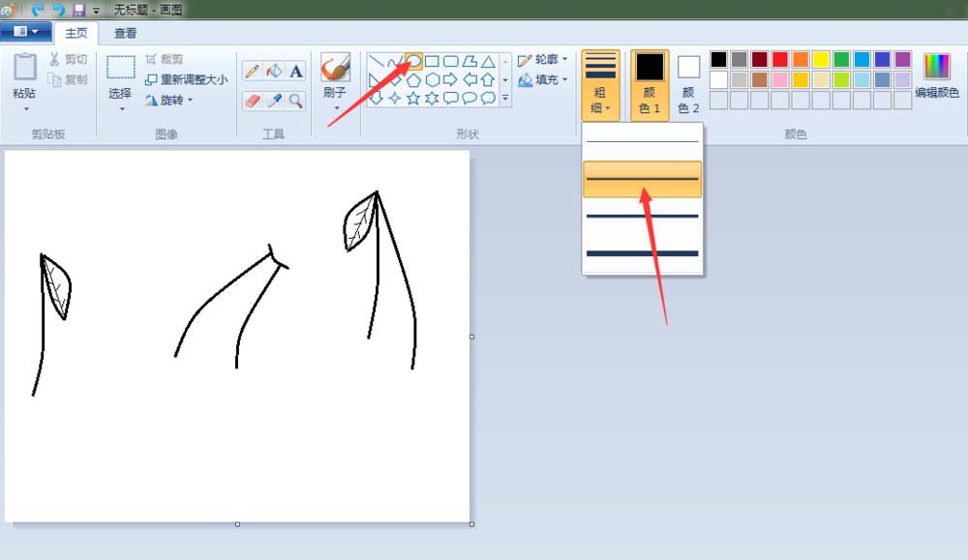Click the Save icon in title bar
The height and width of the screenshot is (560, 968).
[x=78, y=10]
